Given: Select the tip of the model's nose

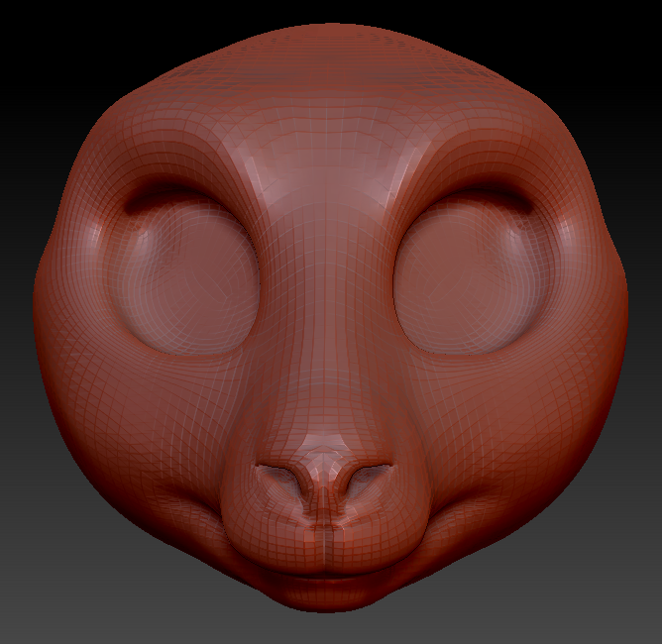Looking at the screenshot, I should [x=323, y=462].
